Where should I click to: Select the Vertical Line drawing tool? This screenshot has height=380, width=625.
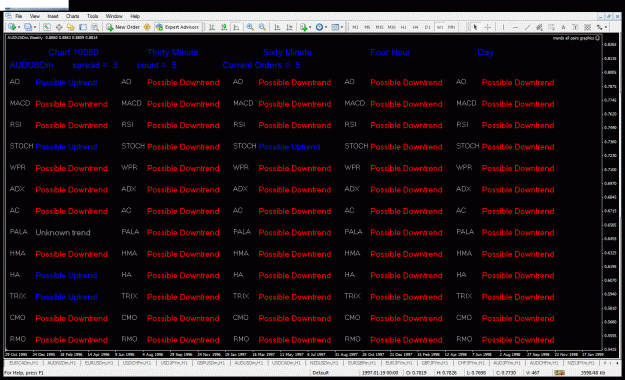click(503, 27)
